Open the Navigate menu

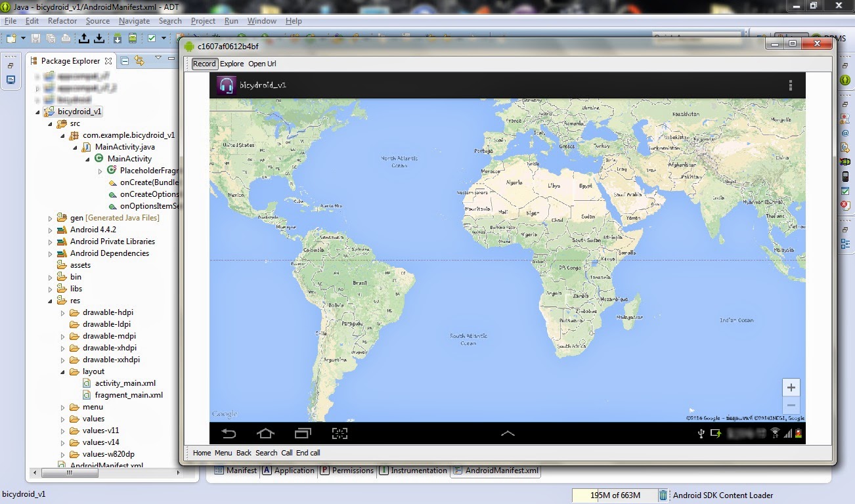(x=134, y=21)
